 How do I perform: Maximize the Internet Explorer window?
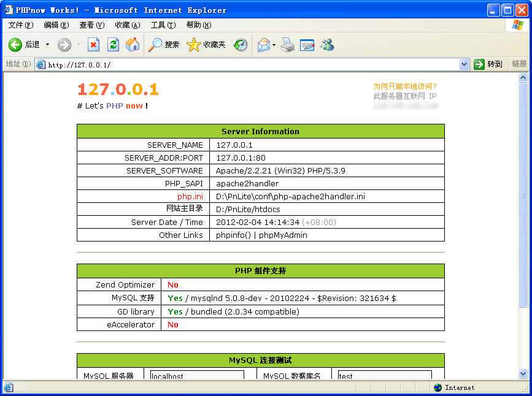[x=507, y=10]
